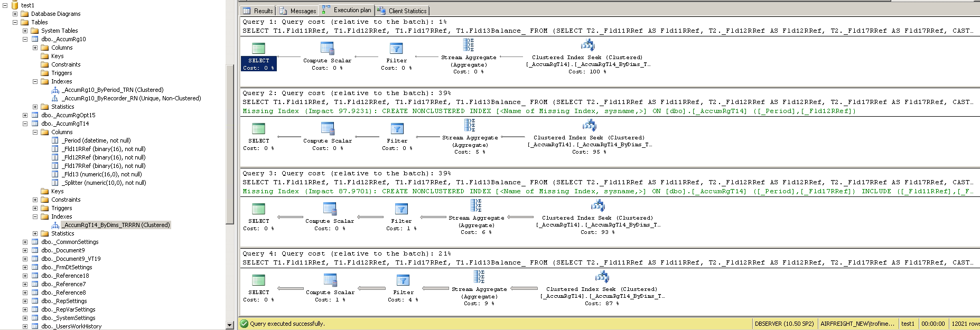This screenshot has height=330, width=980.
Task: Click the Query 4 cost header text
Action: pyautogui.click(x=347, y=253)
